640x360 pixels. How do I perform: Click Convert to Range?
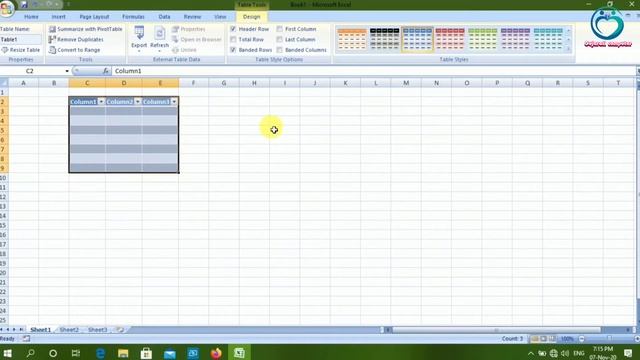tap(74, 50)
